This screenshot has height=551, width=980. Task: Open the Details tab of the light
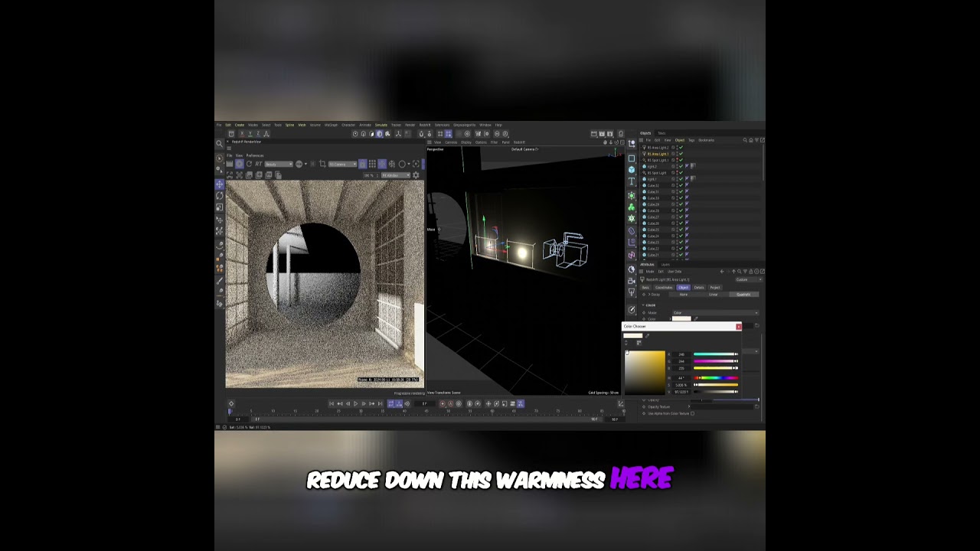(x=699, y=288)
